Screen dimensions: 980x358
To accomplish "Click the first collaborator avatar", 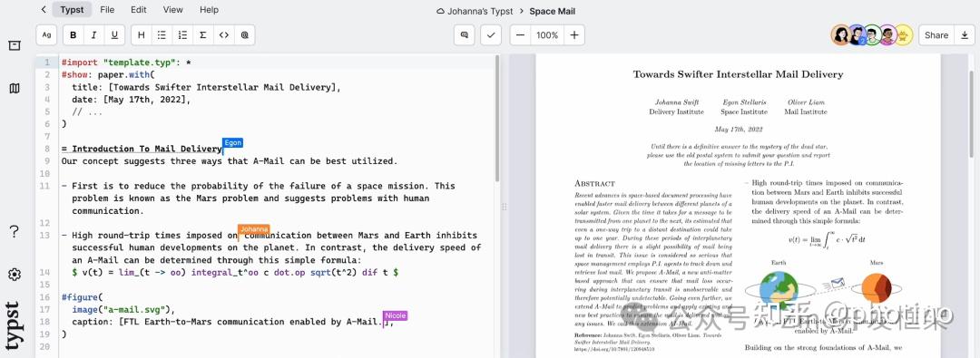I will pos(840,35).
